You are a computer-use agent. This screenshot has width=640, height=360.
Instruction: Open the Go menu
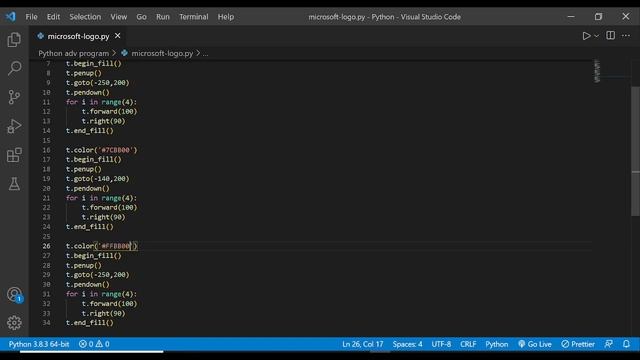point(141,17)
